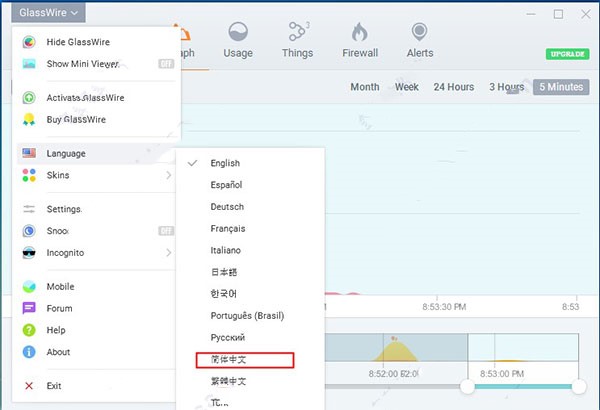This screenshot has height=410, width=600.
Task: Open the Alerts pin icon
Action: coord(420,32)
